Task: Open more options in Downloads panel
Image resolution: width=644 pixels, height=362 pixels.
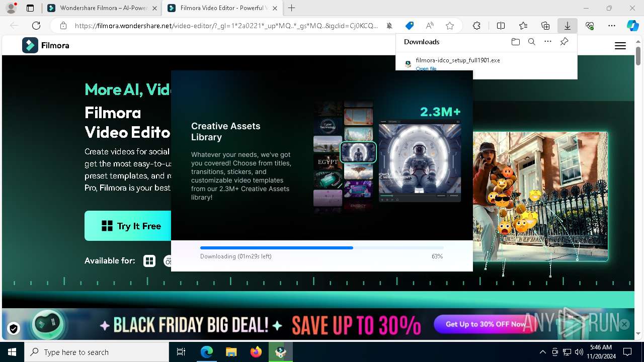Action: pos(548,42)
